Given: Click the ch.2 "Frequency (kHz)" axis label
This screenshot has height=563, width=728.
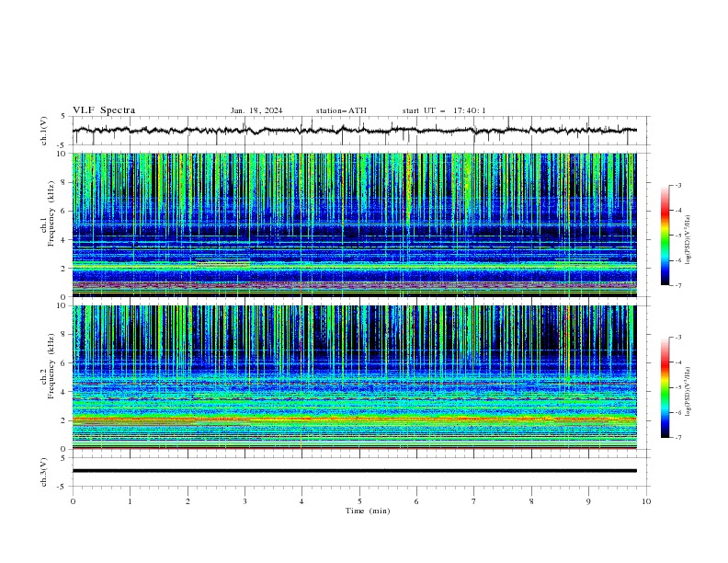Looking at the screenshot, I should [x=51, y=366].
